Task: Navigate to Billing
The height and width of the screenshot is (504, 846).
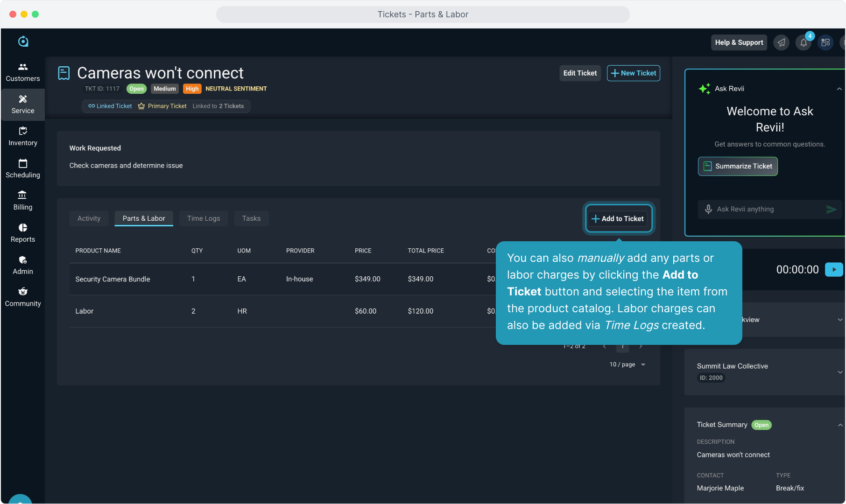Action: coord(22,201)
